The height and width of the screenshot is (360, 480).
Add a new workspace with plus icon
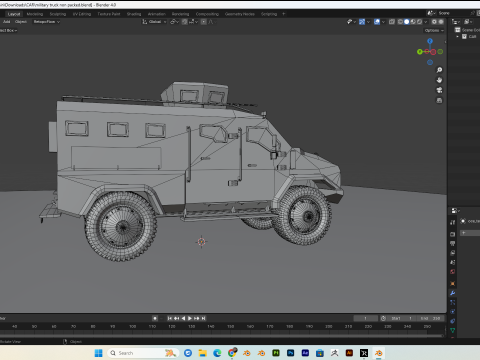284,14
